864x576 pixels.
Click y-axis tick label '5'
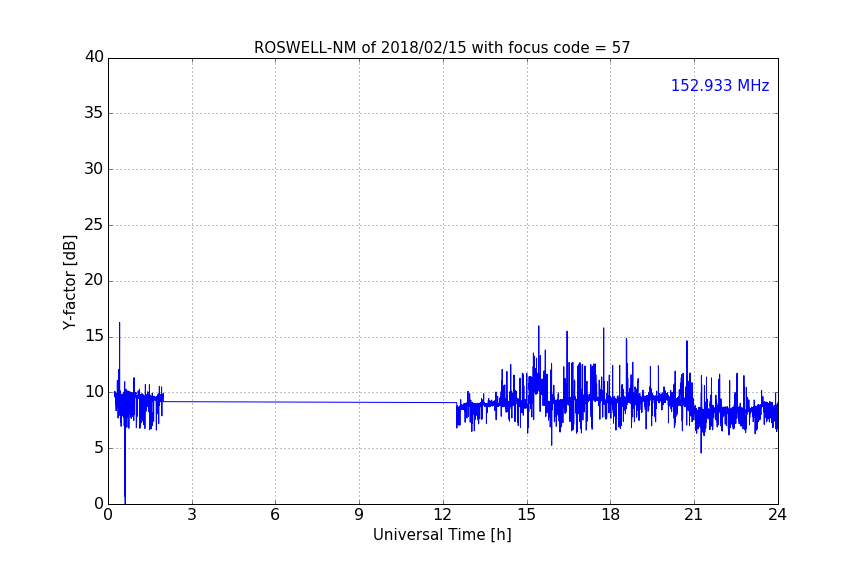(x=99, y=448)
